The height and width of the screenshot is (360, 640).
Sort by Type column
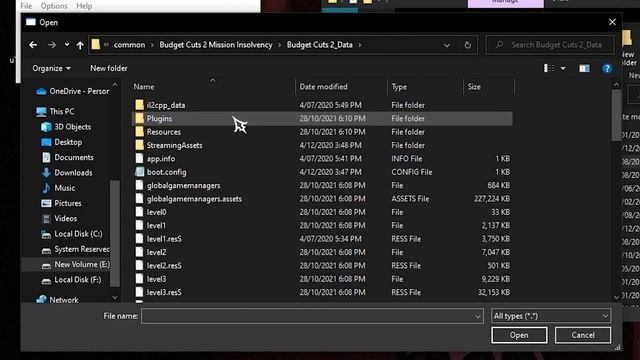click(399, 87)
